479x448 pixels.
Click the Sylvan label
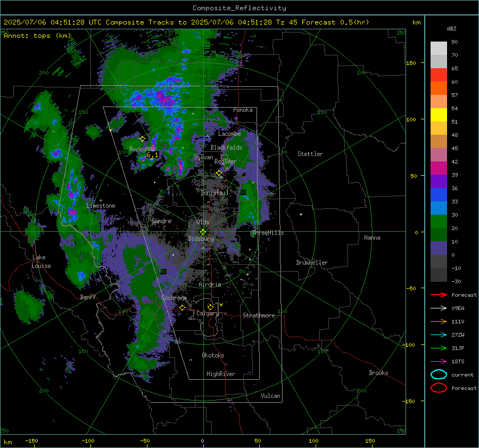point(203,157)
